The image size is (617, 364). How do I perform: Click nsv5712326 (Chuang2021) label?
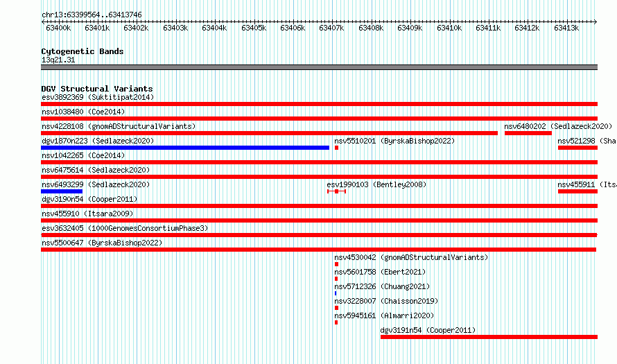coord(382,286)
